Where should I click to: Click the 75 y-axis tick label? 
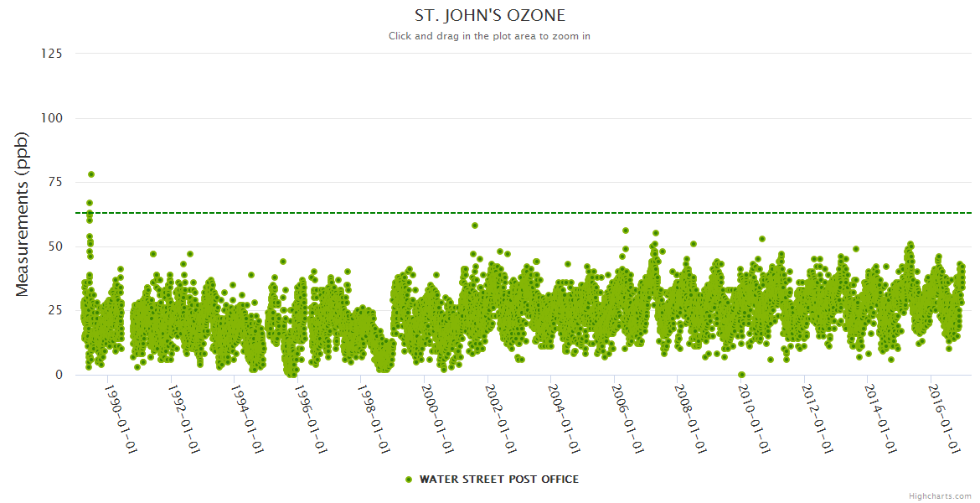54,182
